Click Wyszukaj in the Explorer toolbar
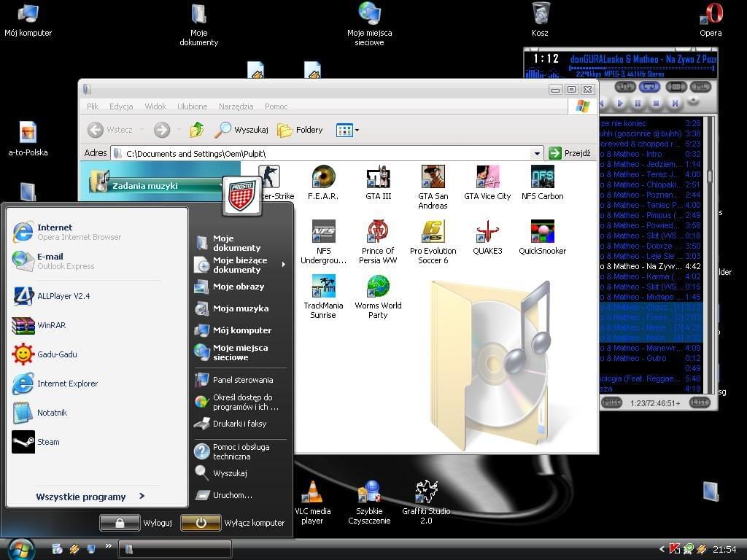The height and width of the screenshot is (560, 747). (241, 130)
